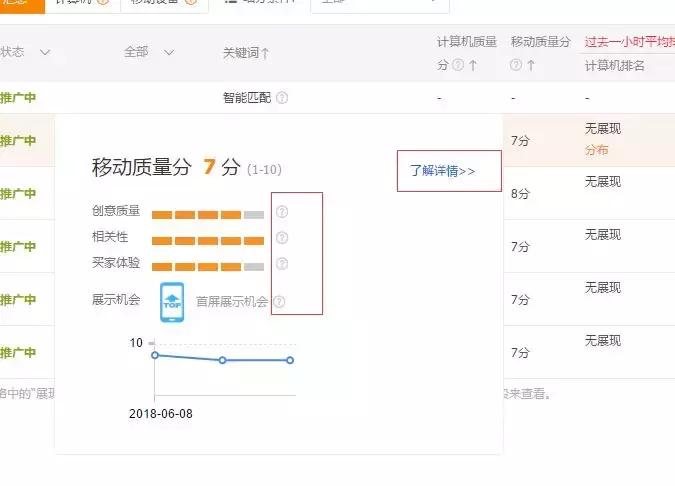
Task: Open help icon for 创意质量 bar
Action: click(282, 212)
